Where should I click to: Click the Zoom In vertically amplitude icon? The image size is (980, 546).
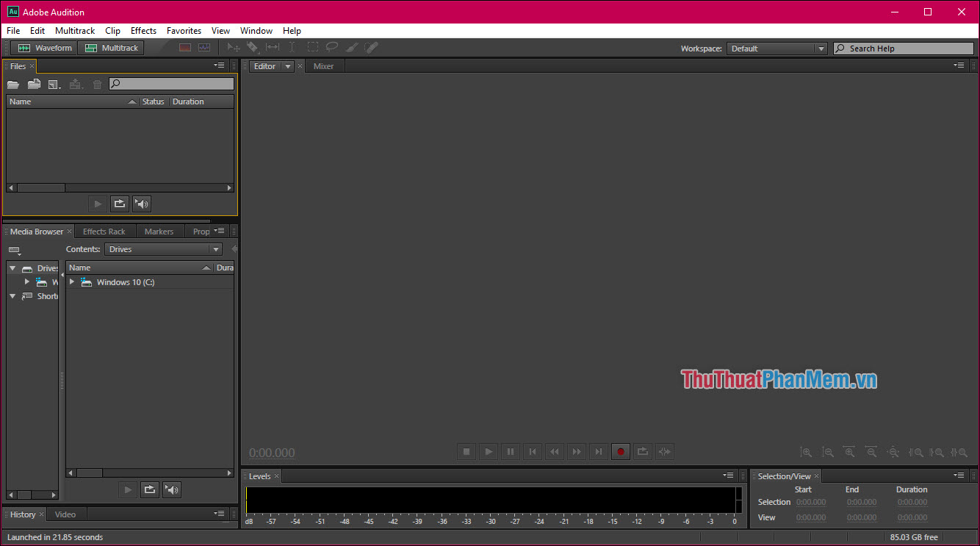(x=806, y=452)
